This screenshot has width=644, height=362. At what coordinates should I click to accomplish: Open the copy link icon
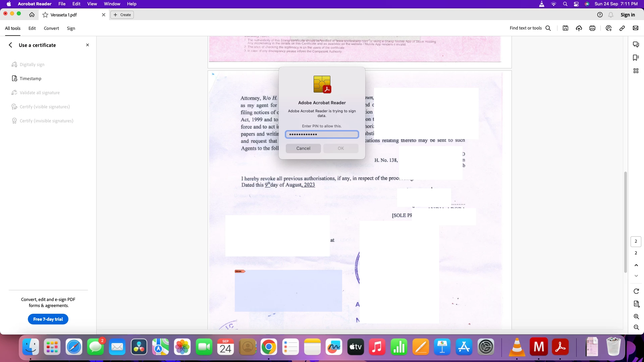coord(622,28)
